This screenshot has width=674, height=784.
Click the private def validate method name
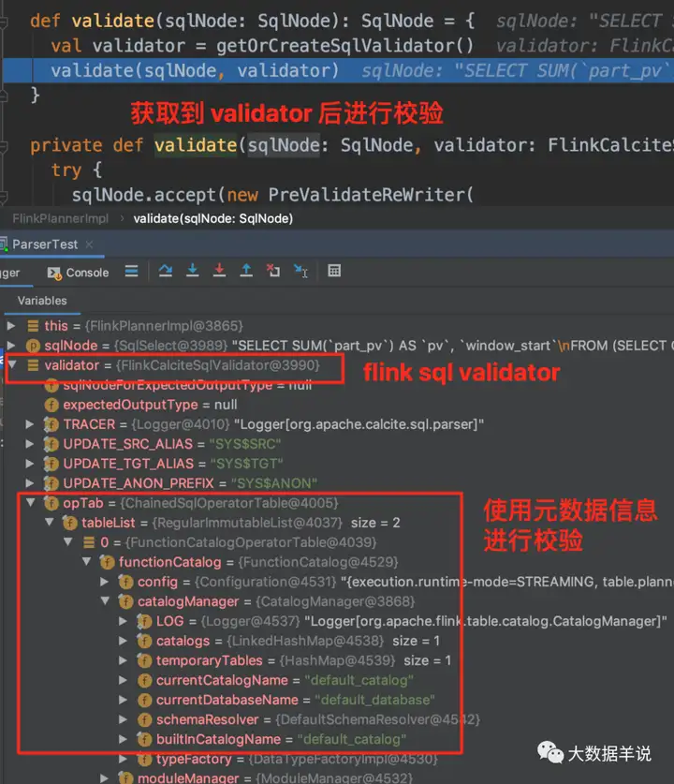pyautogui.click(x=195, y=145)
